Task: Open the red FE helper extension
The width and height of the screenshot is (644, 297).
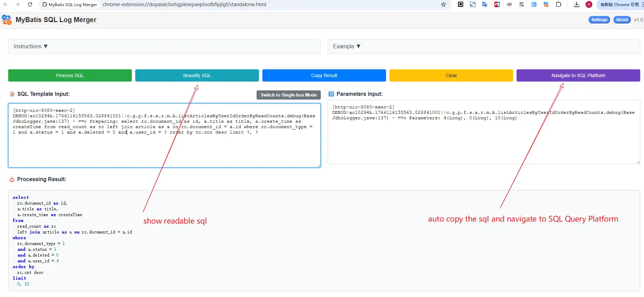Action: [497, 4]
